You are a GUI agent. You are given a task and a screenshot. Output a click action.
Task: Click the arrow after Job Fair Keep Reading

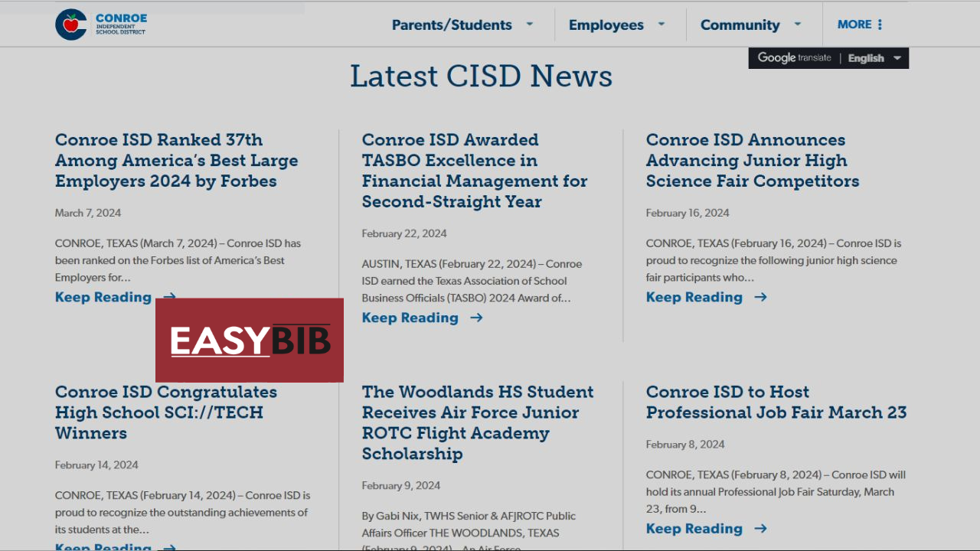point(760,529)
